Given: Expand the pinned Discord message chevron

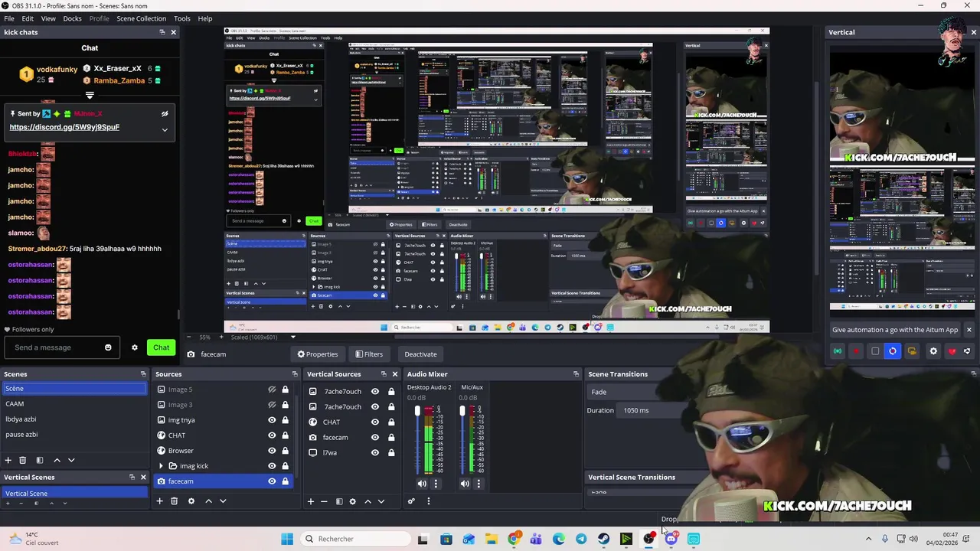Looking at the screenshot, I should point(164,130).
